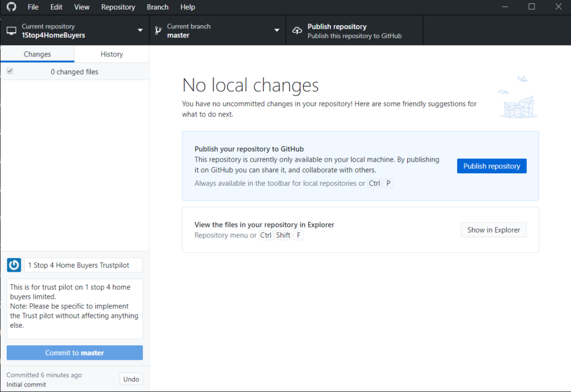Minimize the GitHub Desktop window
The width and height of the screenshot is (571, 392).
[505, 7]
